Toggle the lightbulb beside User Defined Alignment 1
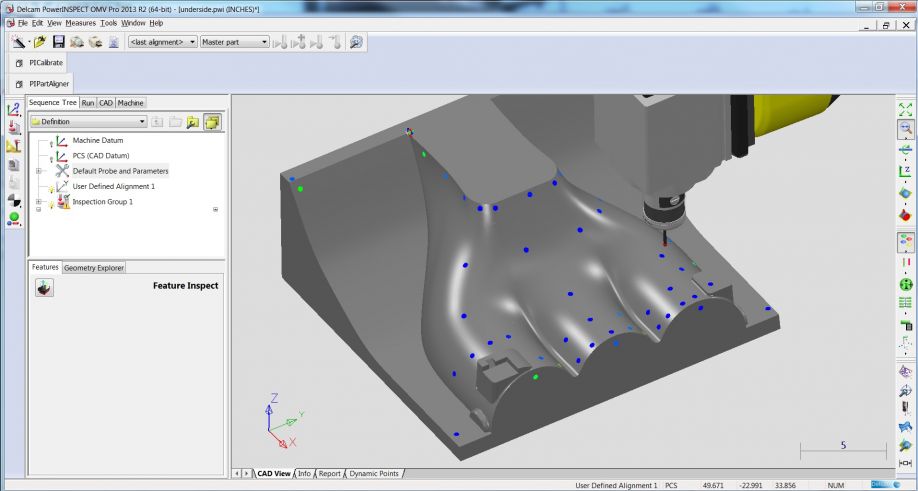This screenshot has width=918, height=491. tap(52, 188)
